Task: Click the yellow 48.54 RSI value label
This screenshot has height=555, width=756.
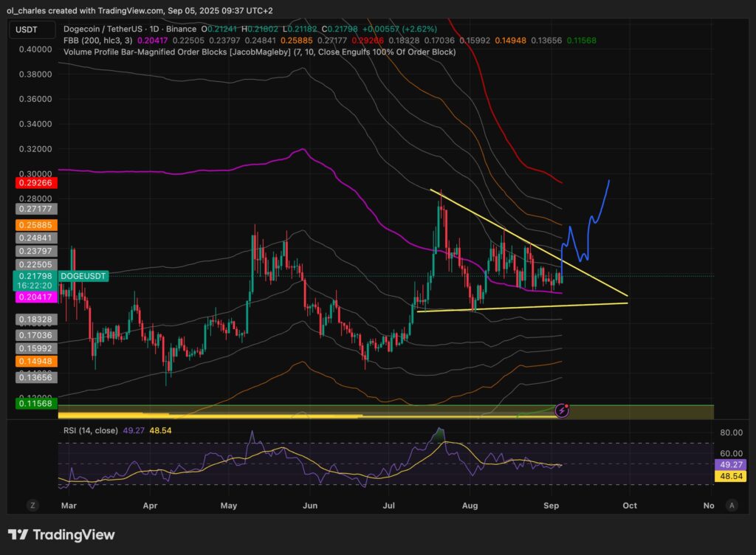Action: tap(732, 478)
